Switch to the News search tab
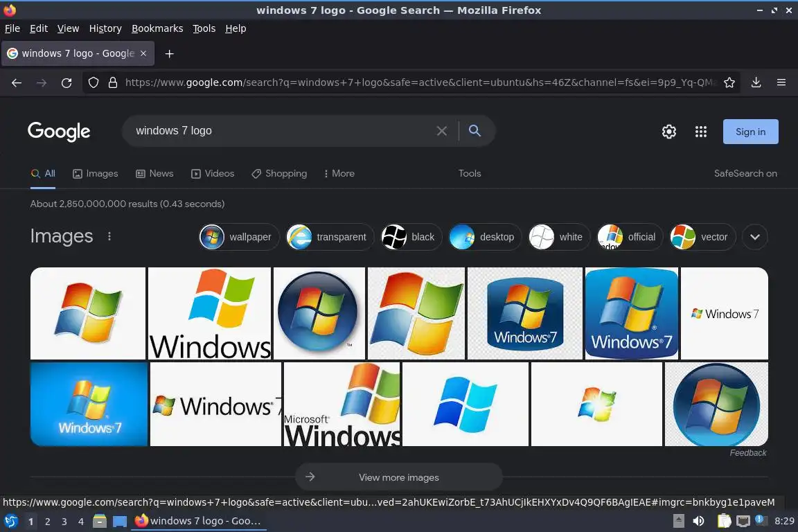Image resolution: width=798 pixels, height=532 pixels. (x=154, y=174)
